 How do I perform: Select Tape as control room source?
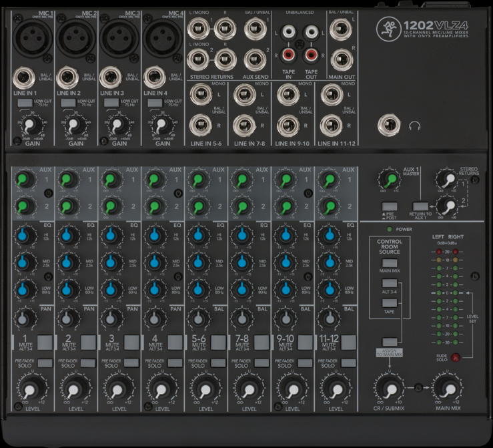coord(389,303)
